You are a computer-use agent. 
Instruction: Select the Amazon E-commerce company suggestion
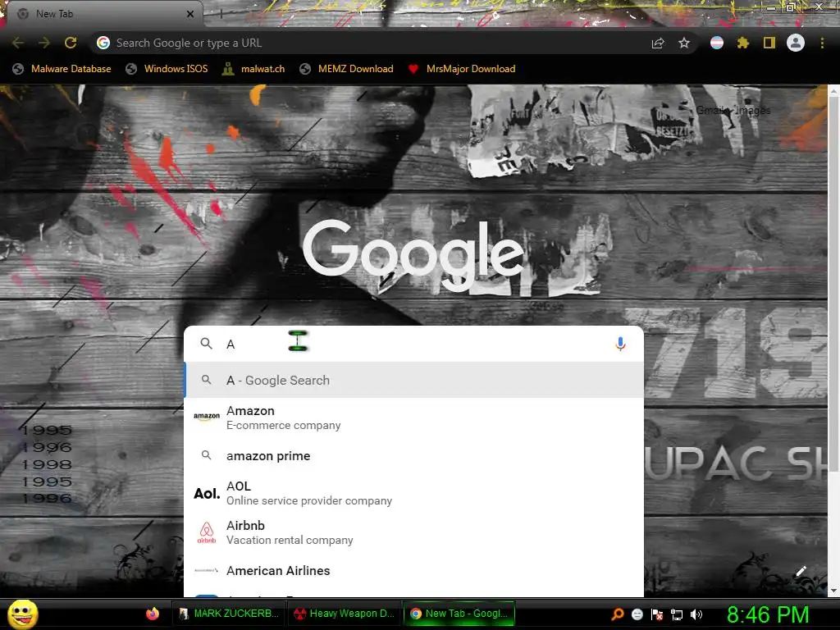pos(413,418)
